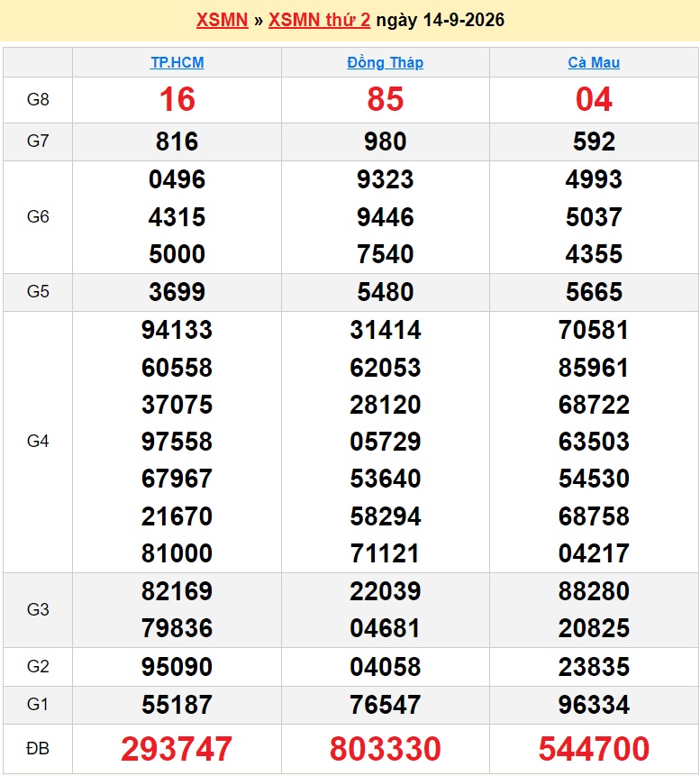The height and width of the screenshot is (776, 700).
Task: Select G4 number 85961
Action: 594,368
